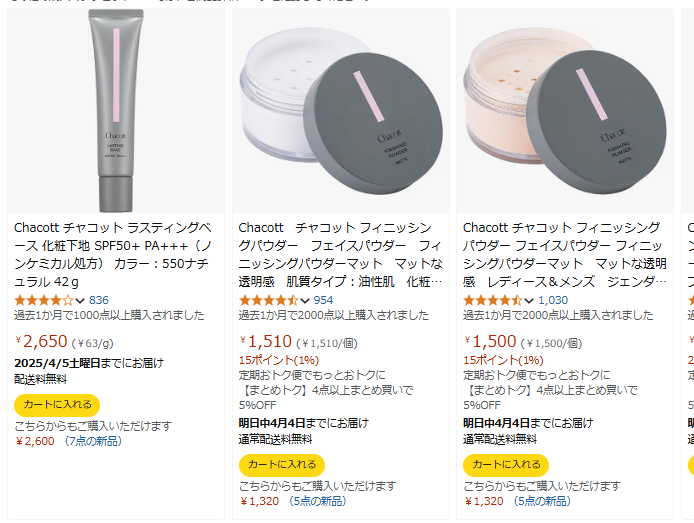
Task: Open the 836 reviews link
Action: point(99,300)
